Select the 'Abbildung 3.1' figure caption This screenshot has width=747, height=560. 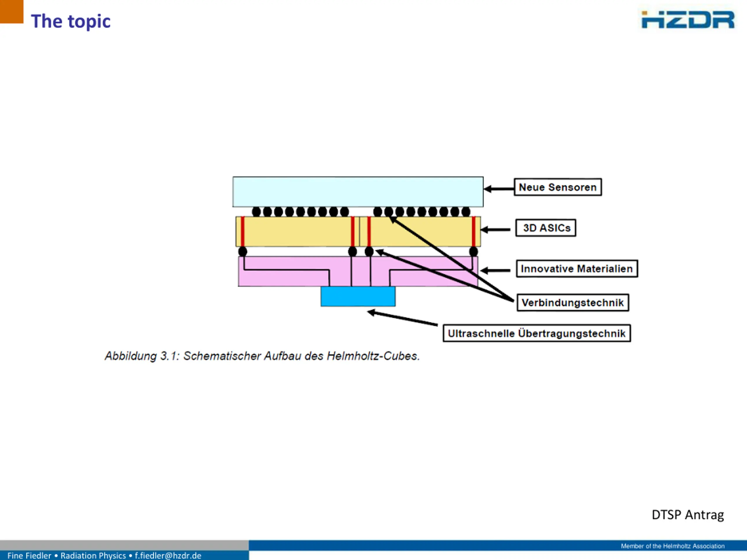(x=262, y=356)
